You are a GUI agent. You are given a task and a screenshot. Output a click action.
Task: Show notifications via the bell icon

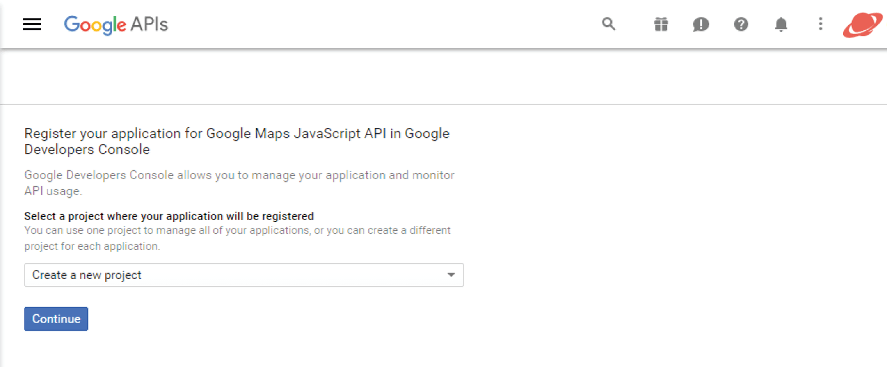pos(781,24)
